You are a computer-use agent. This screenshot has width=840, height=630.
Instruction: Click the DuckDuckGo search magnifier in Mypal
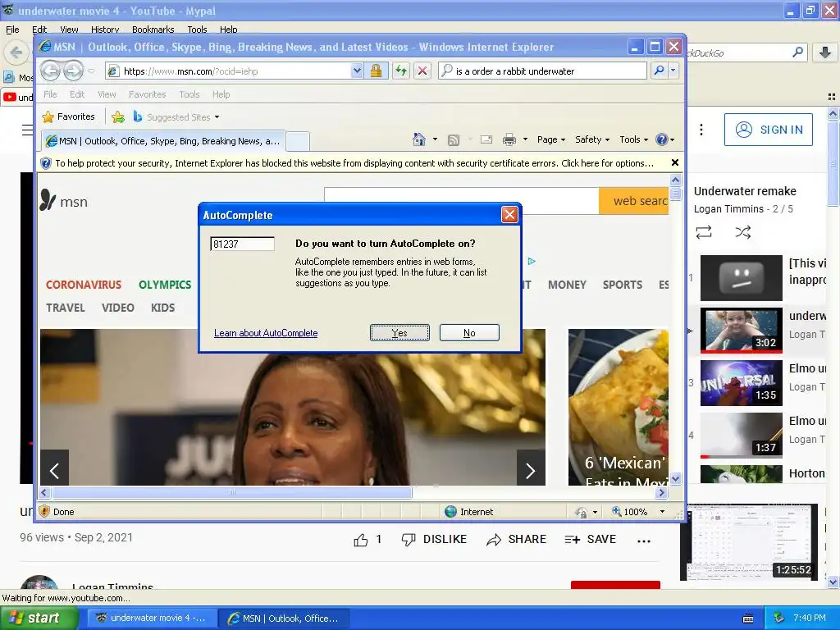[797, 52]
